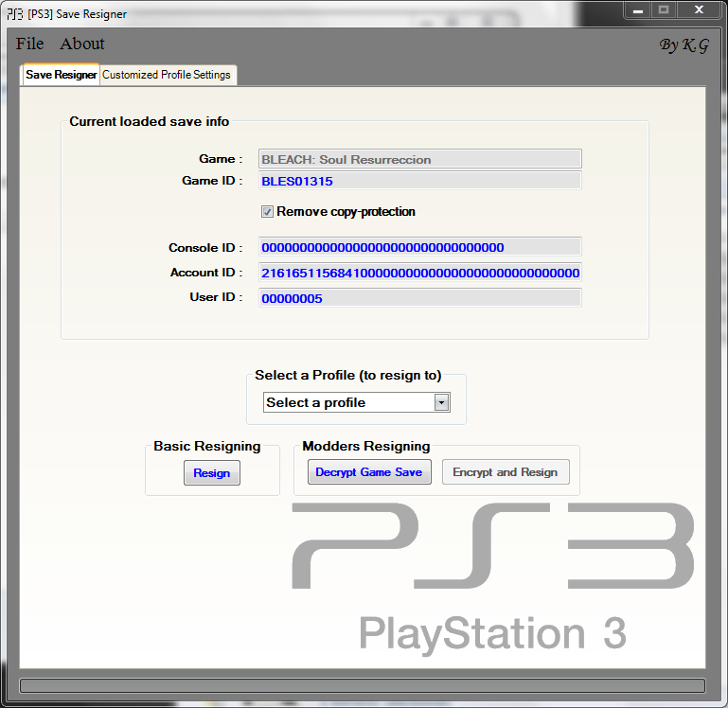Click the 'User ID :' label
Image resolution: width=728 pixels, height=708 pixels.
point(216,296)
